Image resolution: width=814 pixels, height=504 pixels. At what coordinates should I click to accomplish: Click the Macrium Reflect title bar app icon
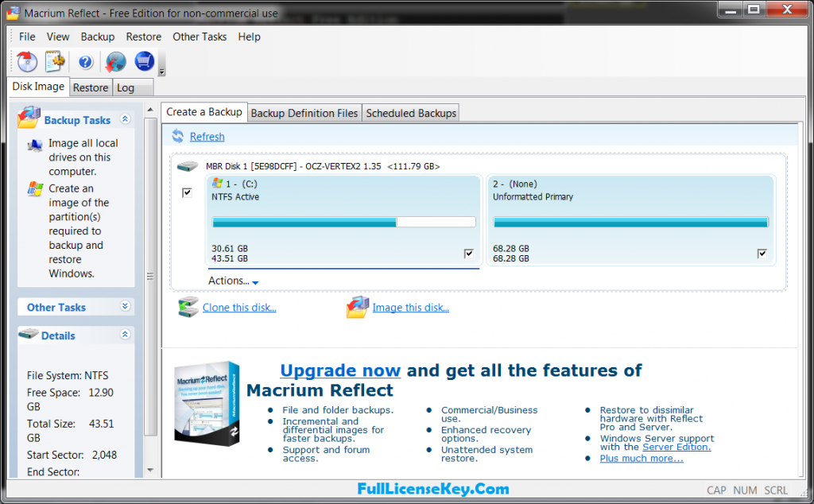(14, 13)
